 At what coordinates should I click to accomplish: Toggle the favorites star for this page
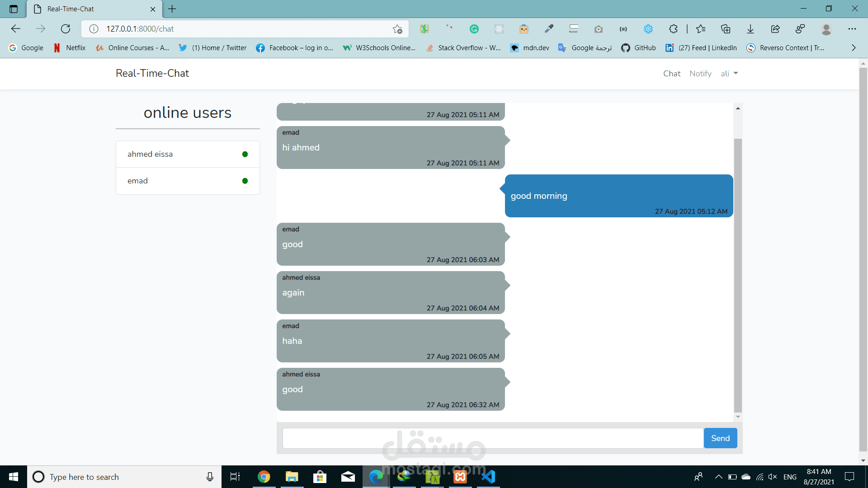397,28
